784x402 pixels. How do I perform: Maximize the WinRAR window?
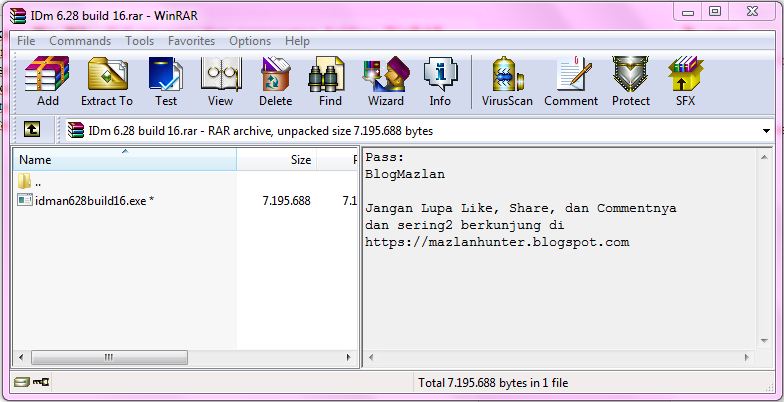pyautogui.click(x=716, y=12)
